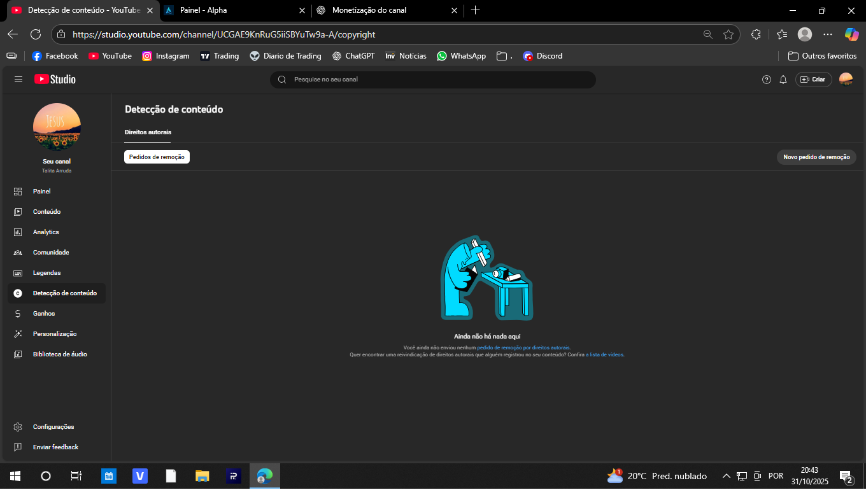This screenshot has height=504, width=866.
Task: Open Analytics in the sidebar
Action: tap(46, 232)
